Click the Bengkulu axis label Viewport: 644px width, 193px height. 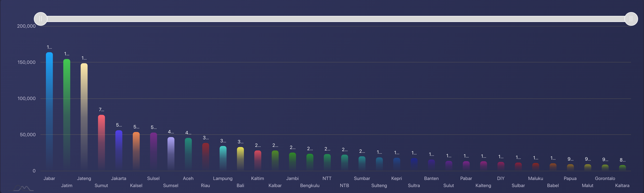click(309, 185)
